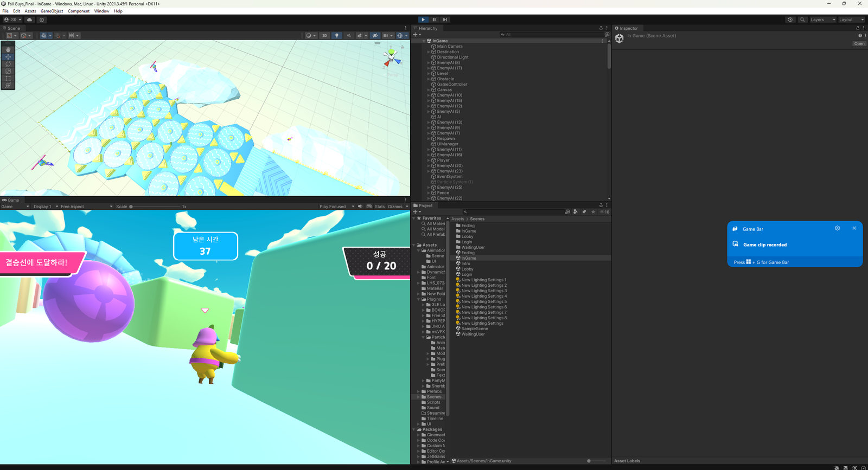Open the Display 1 dropdown
868x470 pixels.
pyautogui.click(x=46, y=207)
